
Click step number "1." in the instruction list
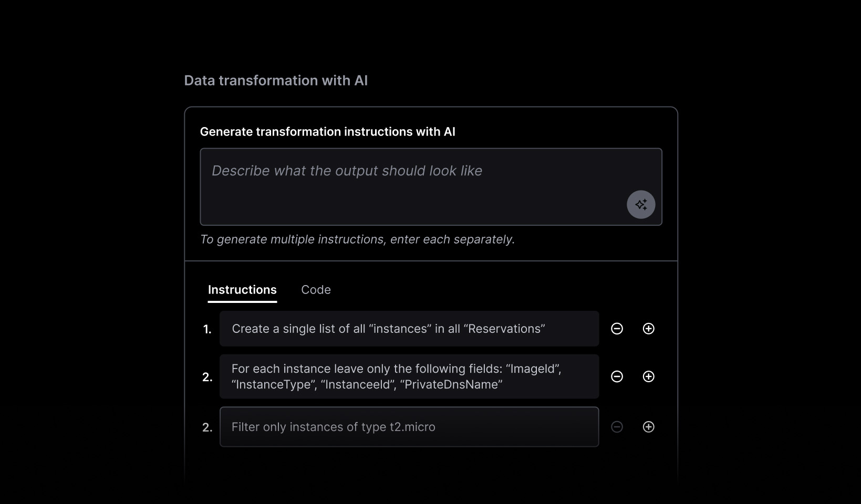coord(208,329)
